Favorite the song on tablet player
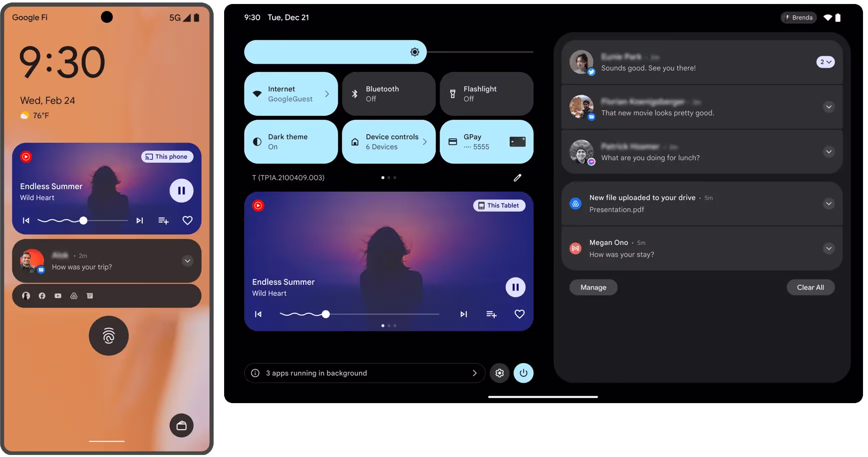 [520, 314]
